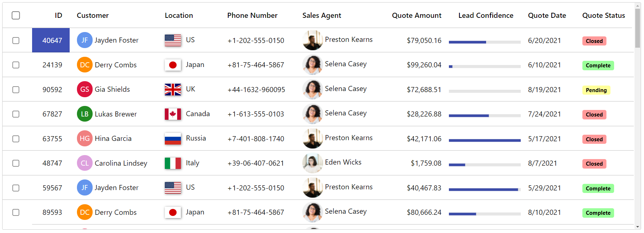Image resolution: width=644 pixels, height=233 pixels.
Task: Click the Russia flag icon
Action: 173,138
